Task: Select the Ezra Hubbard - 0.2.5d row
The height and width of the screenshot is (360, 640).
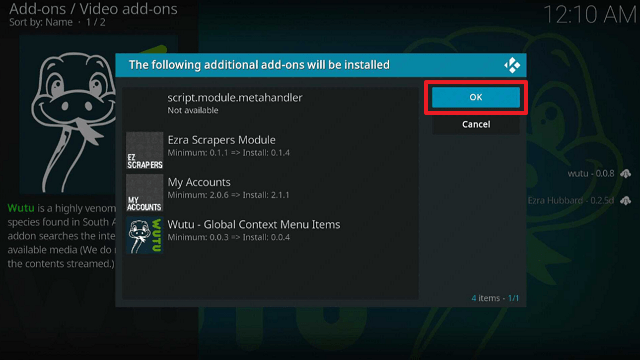Action: (x=579, y=200)
